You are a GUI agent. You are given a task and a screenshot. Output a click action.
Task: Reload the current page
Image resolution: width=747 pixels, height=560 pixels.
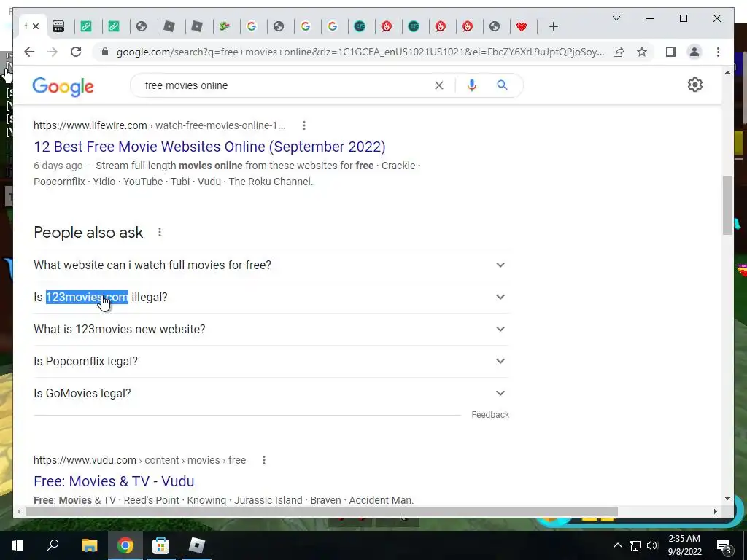click(x=76, y=52)
